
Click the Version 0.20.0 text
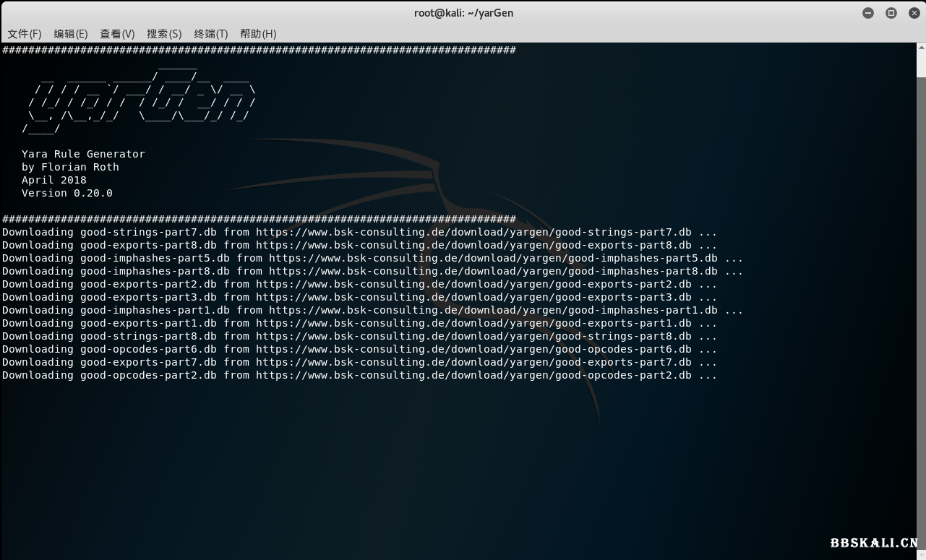(x=67, y=194)
